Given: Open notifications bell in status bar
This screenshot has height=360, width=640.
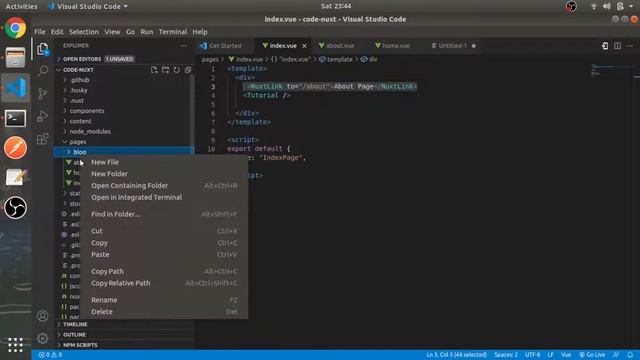Looking at the screenshot, I should (630, 355).
